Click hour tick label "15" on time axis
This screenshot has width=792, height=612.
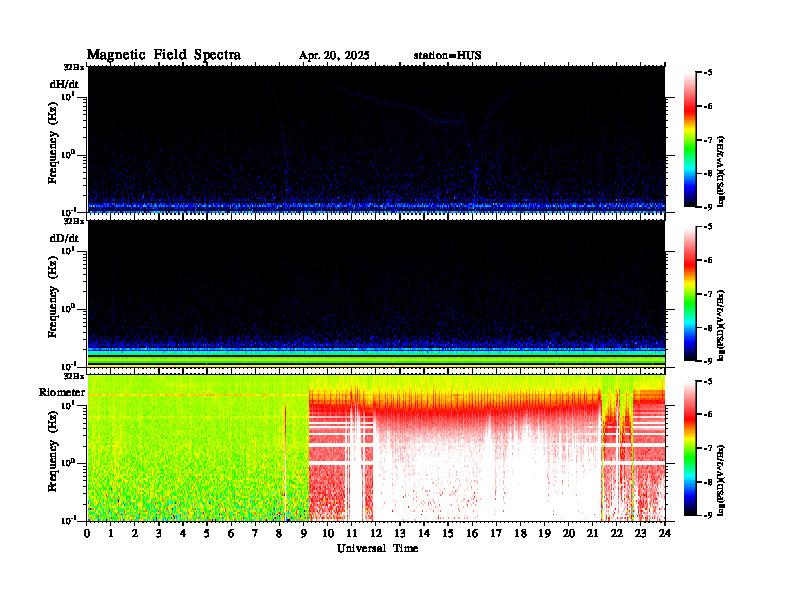click(x=448, y=534)
